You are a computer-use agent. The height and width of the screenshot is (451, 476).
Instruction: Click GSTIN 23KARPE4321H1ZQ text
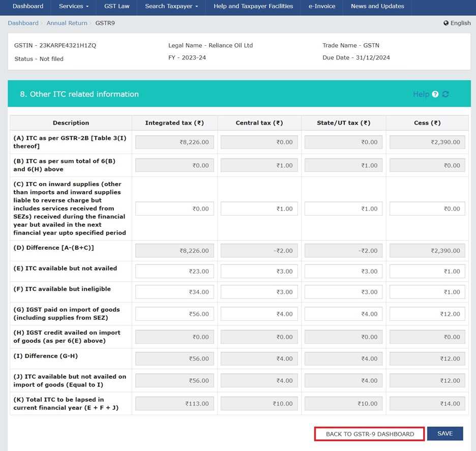coord(55,46)
